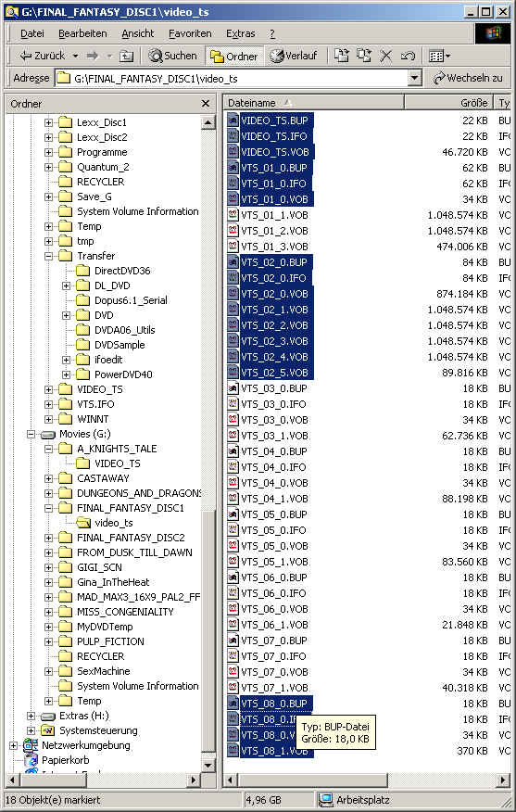Close the Ordner folder pane

click(x=206, y=104)
